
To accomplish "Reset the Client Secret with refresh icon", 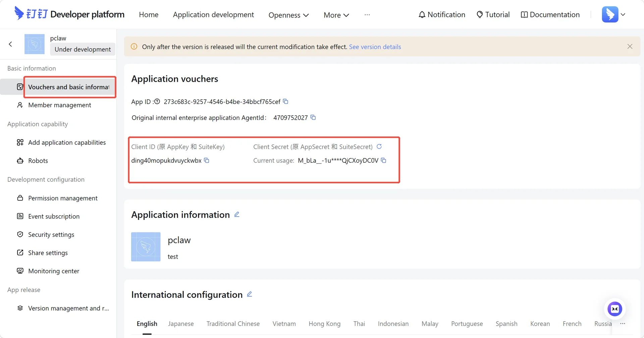I will click(379, 147).
